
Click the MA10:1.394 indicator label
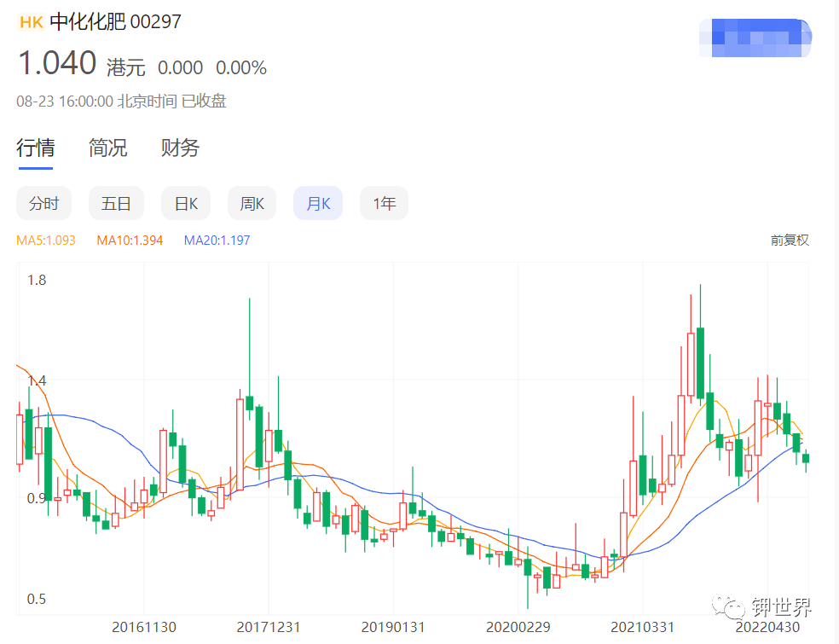tap(130, 241)
